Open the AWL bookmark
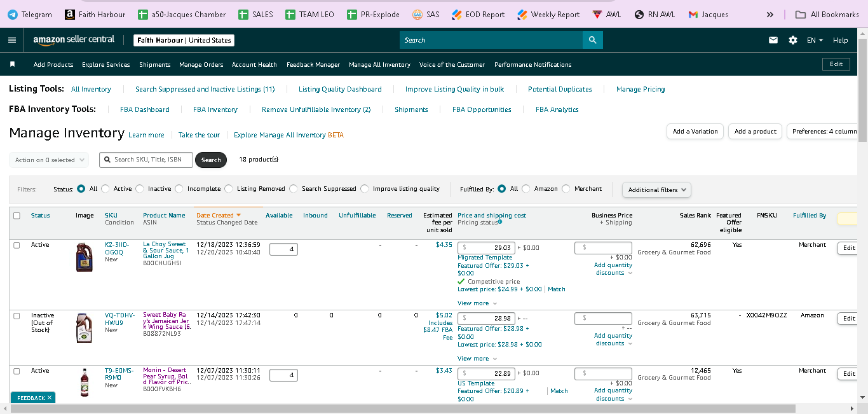This screenshot has width=868, height=414. tap(607, 14)
